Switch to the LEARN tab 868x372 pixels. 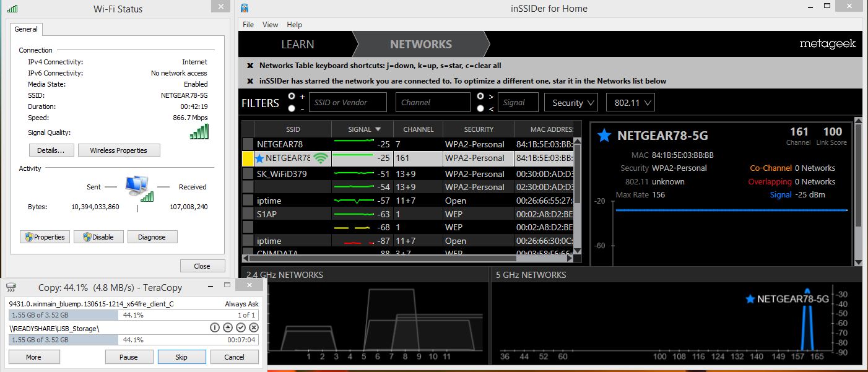(297, 45)
